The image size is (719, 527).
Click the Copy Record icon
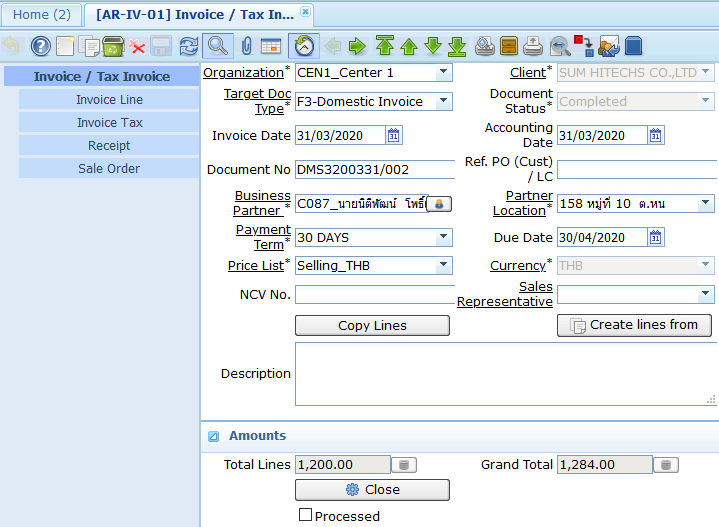click(x=89, y=46)
